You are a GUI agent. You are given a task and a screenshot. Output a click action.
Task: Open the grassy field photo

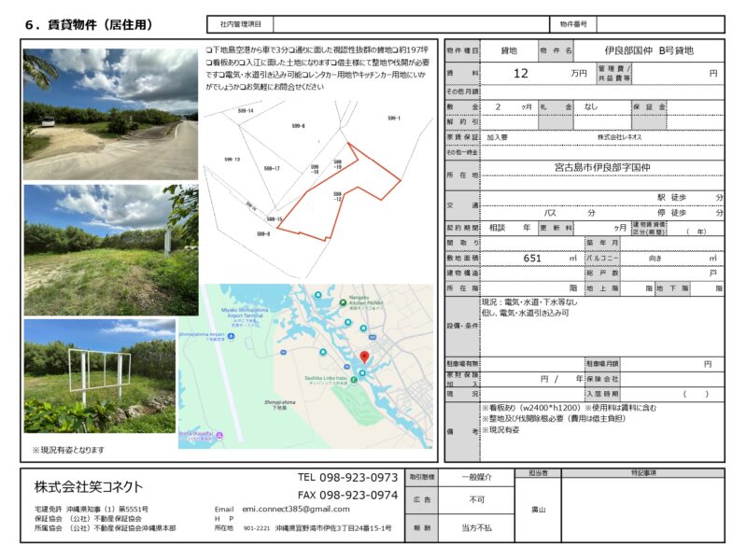click(110, 249)
